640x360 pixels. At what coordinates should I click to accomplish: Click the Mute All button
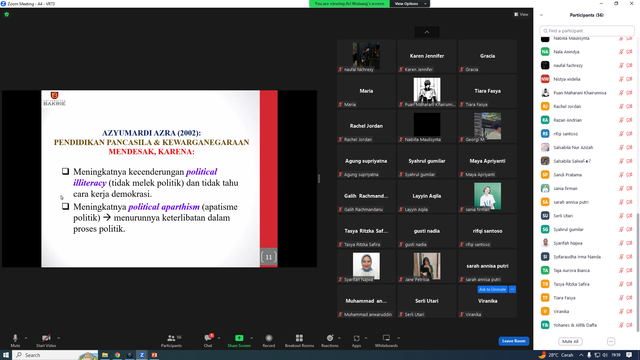tap(570, 341)
